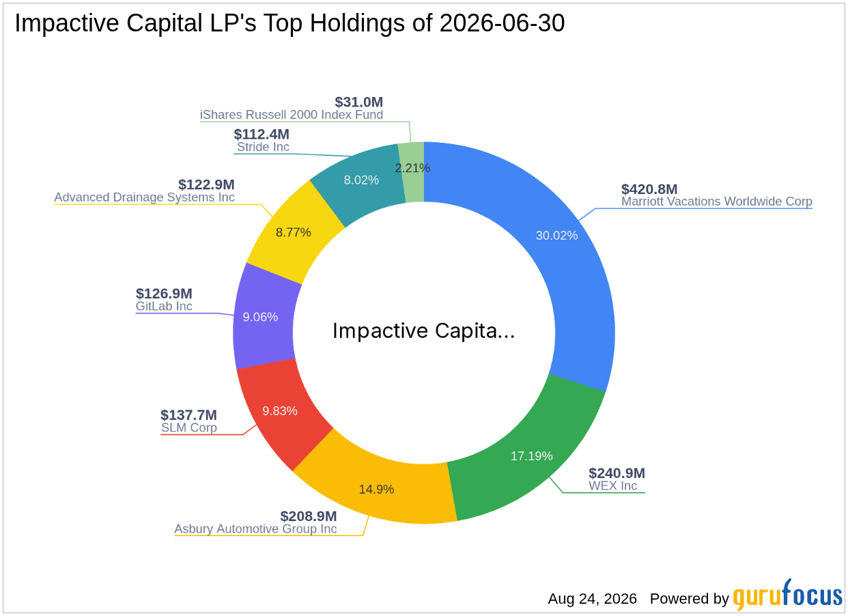Click the 'Aug 24, 2026' date text

click(593, 599)
